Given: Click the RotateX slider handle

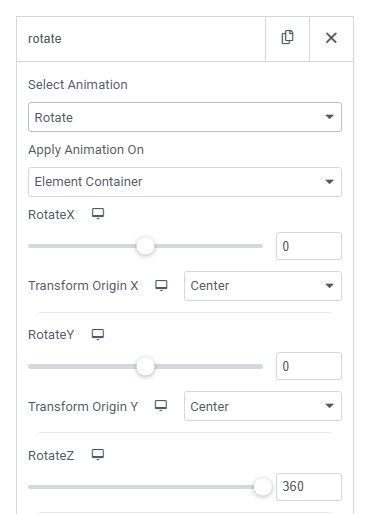Looking at the screenshot, I should (x=145, y=246).
